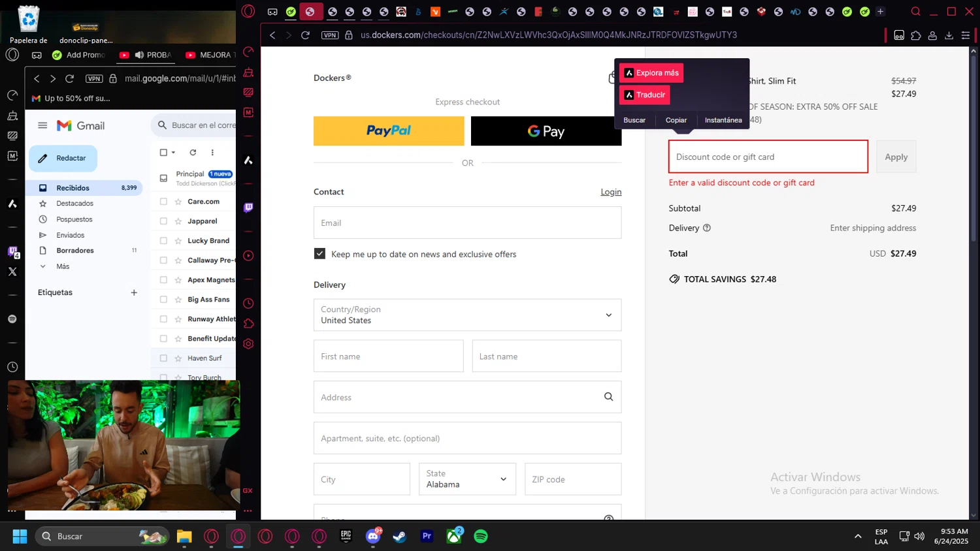This screenshot has width=980, height=551.
Task: Open File Explorer from the taskbar
Action: point(184,536)
